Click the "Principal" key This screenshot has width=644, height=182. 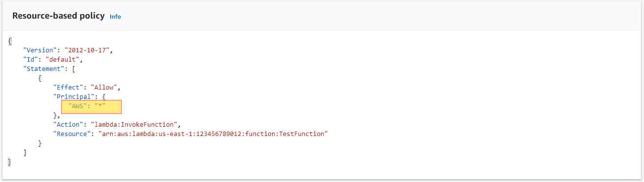click(74, 96)
